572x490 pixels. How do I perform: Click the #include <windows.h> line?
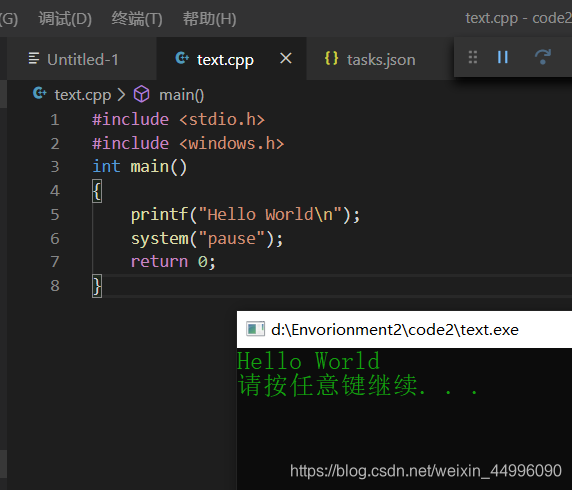tap(188, 143)
